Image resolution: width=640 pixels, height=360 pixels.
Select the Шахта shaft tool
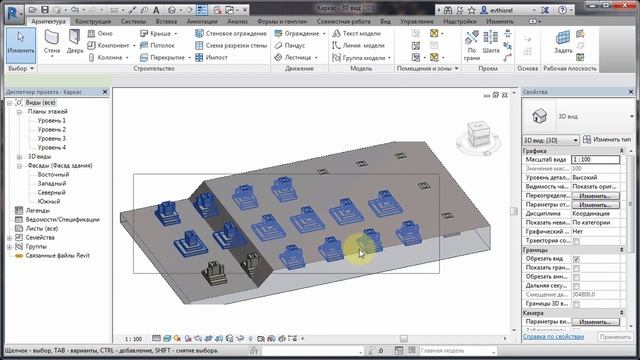pyautogui.click(x=491, y=42)
